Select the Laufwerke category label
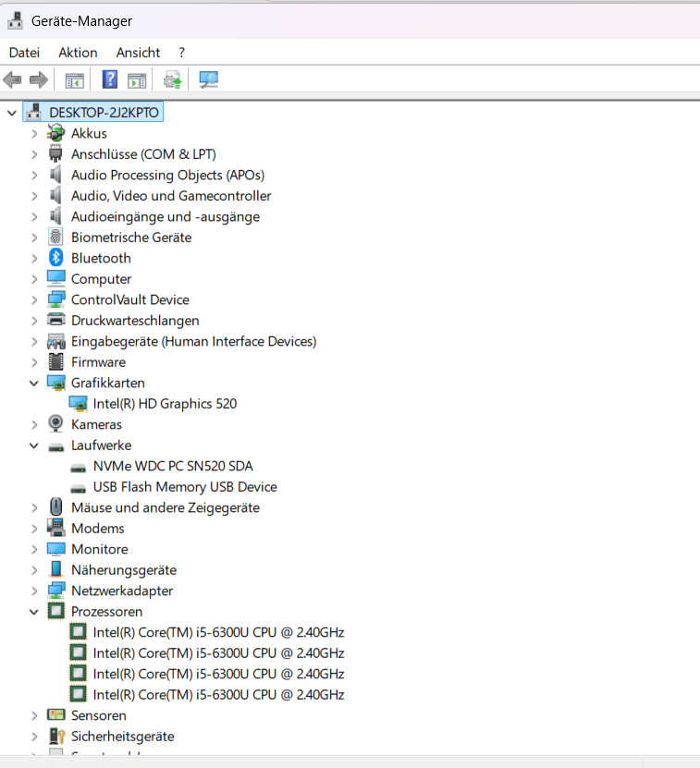 coord(101,445)
